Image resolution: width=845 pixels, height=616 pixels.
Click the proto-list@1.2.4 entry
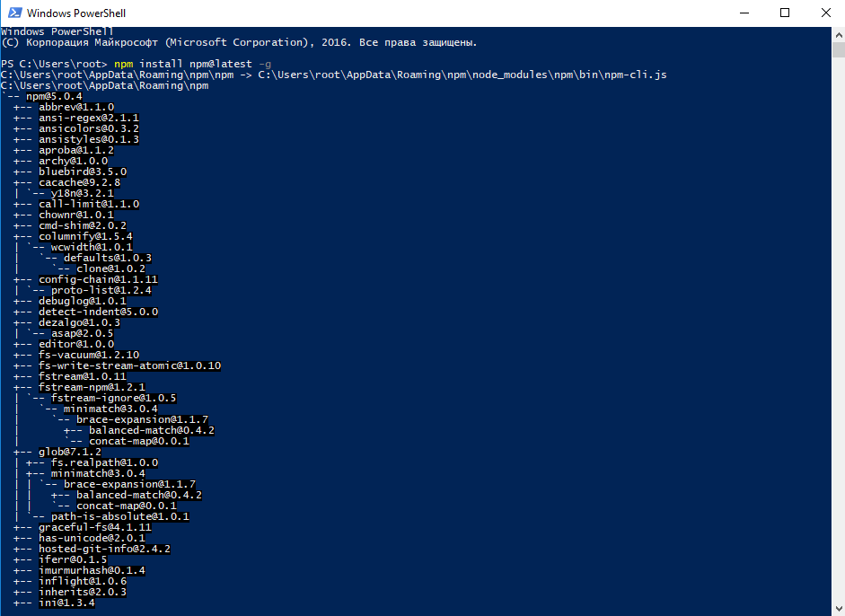pyautogui.click(x=101, y=290)
